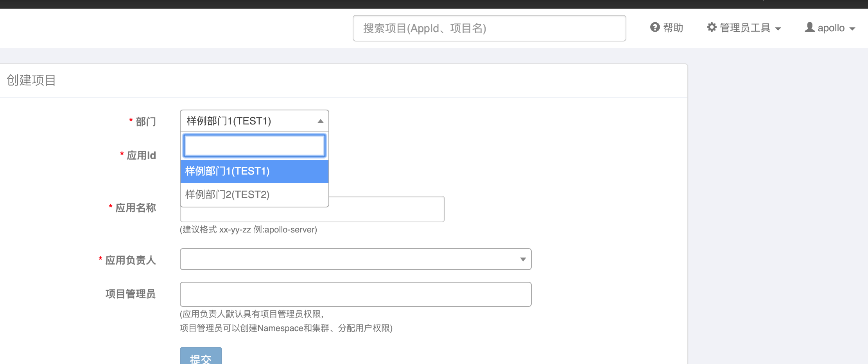Click the 创建项目 heading text

(31, 80)
